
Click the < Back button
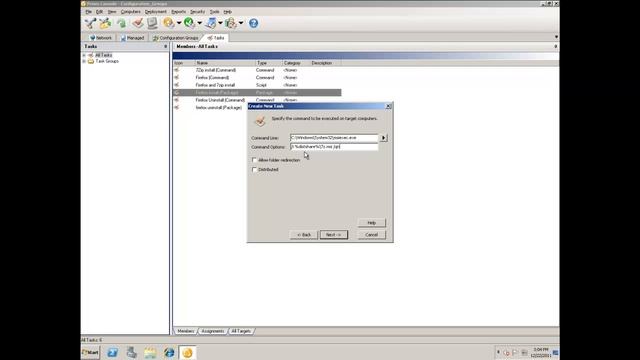(304, 235)
